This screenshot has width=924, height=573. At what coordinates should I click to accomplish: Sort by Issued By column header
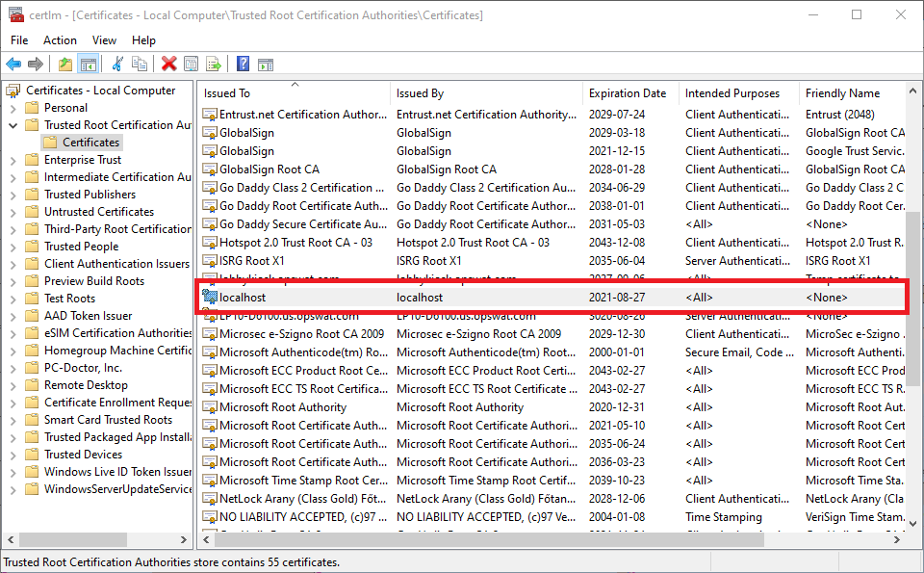tap(487, 93)
